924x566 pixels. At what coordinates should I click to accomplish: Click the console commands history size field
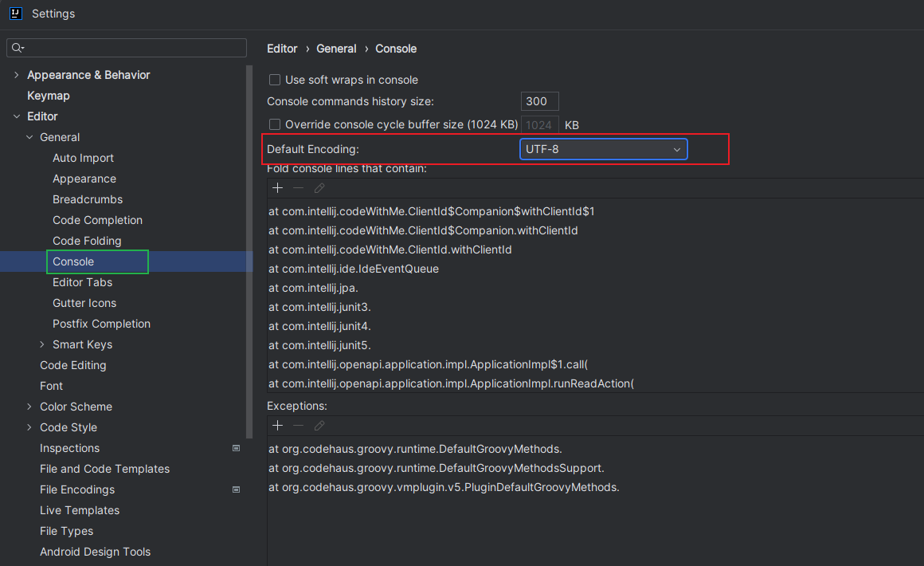[539, 101]
